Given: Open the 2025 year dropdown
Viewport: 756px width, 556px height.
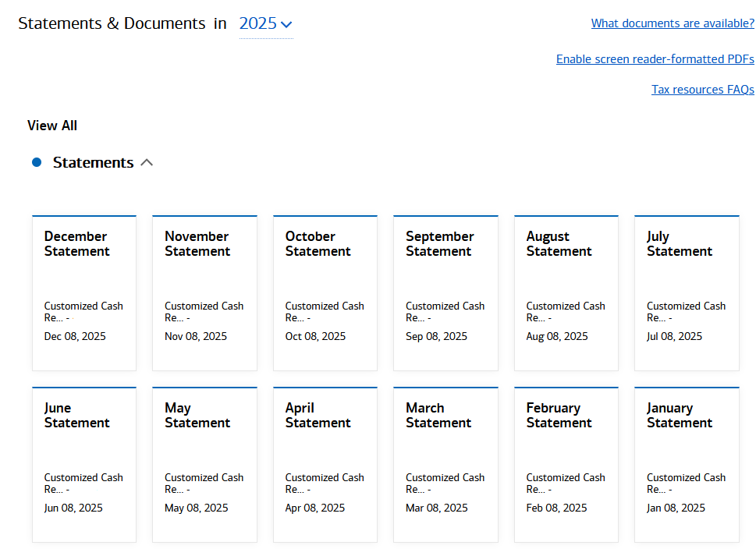Looking at the screenshot, I should [265, 23].
